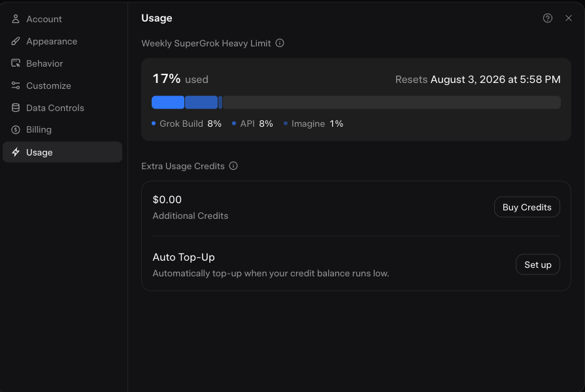
Task: Set up Auto Top-Up
Action: pos(538,265)
